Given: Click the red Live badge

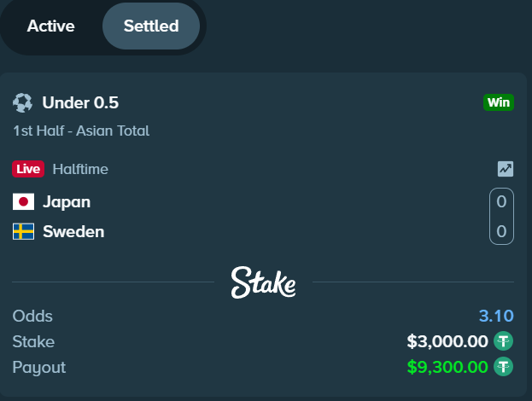Looking at the screenshot, I should (28, 169).
